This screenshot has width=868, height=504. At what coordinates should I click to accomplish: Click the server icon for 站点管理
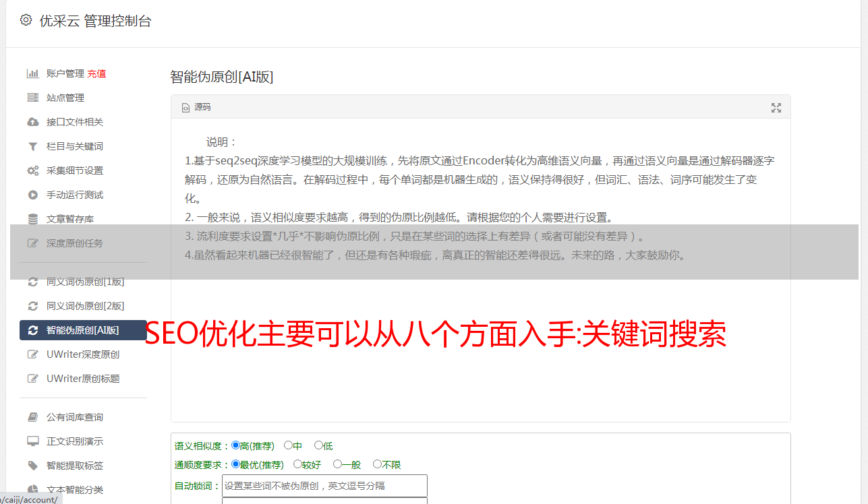pyautogui.click(x=32, y=98)
